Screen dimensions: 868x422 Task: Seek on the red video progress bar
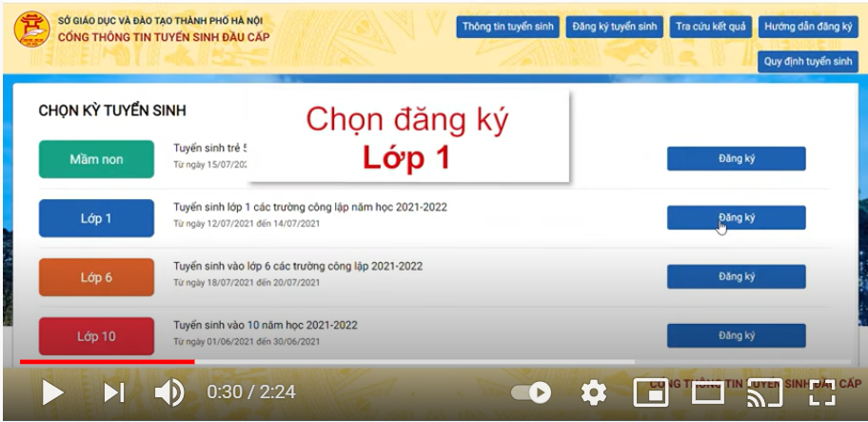[x=107, y=362]
